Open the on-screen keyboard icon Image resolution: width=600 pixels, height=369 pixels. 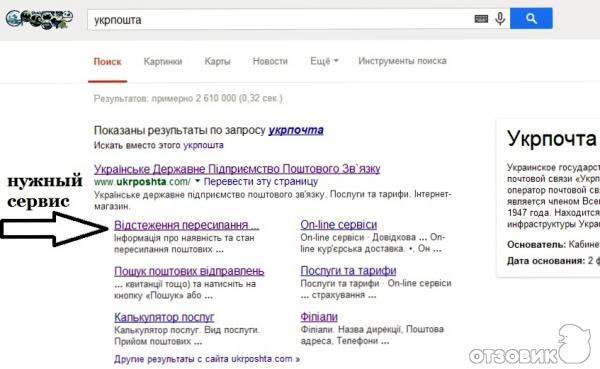point(481,18)
